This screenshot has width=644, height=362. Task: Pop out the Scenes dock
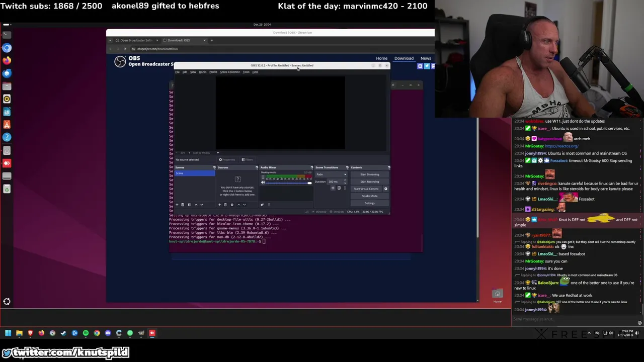coord(214,167)
